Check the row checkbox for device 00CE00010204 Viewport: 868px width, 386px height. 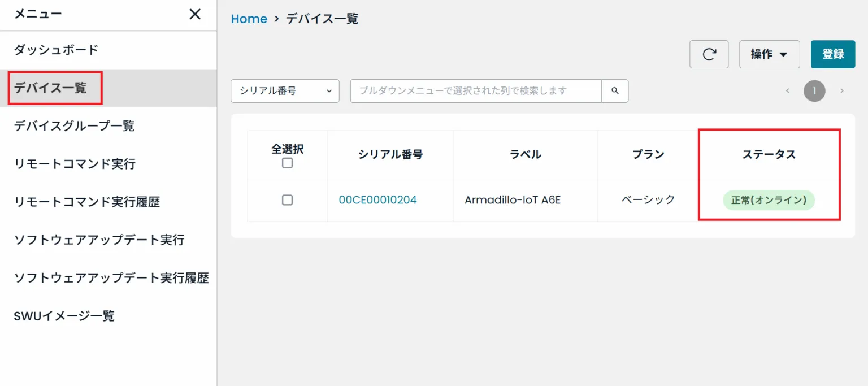(287, 199)
